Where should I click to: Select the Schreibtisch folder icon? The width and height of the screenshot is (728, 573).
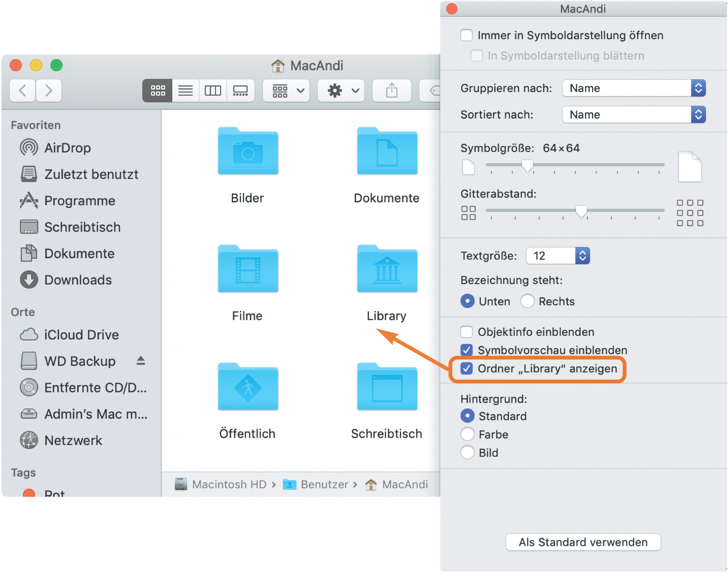387,386
